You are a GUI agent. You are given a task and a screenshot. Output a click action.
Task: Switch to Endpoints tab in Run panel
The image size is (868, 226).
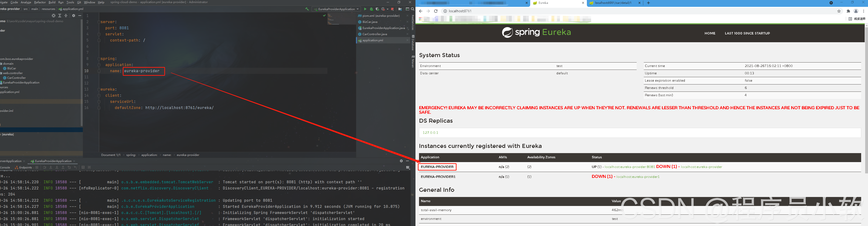click(x=24, y=167)
